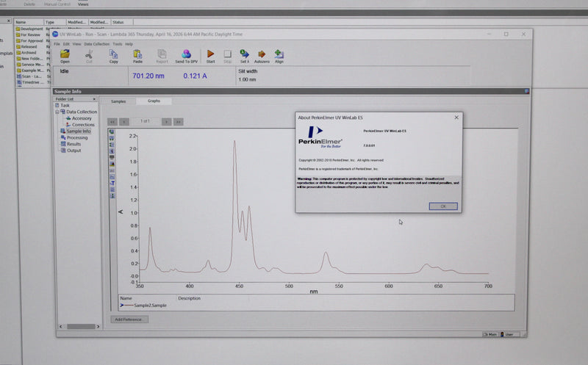Screen dimensions: 588x365
Task: Sort by Name column in background window
Action: tap(29, 22)
